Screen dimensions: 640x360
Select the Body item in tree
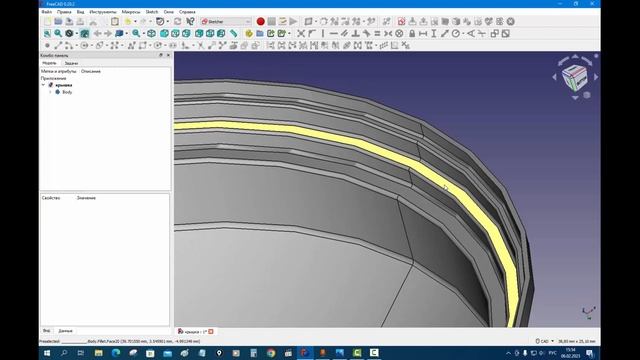coord(67,92)
